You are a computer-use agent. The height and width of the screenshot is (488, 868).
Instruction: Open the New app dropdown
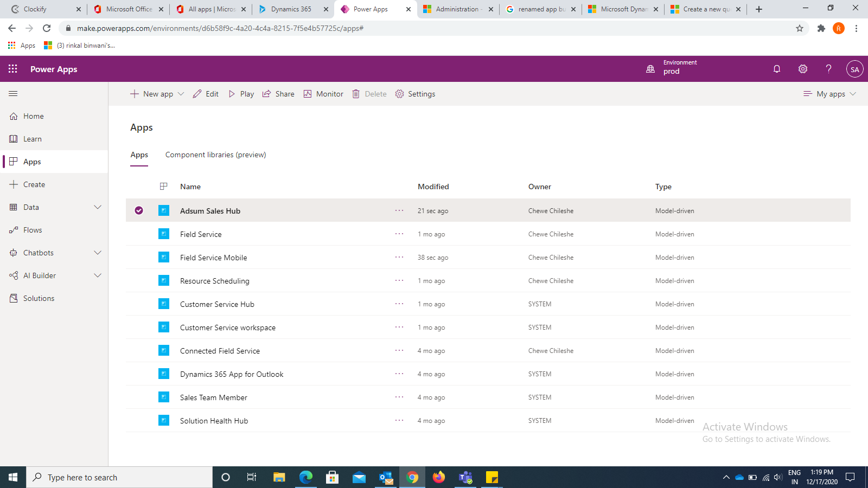(x=157, y=94)
